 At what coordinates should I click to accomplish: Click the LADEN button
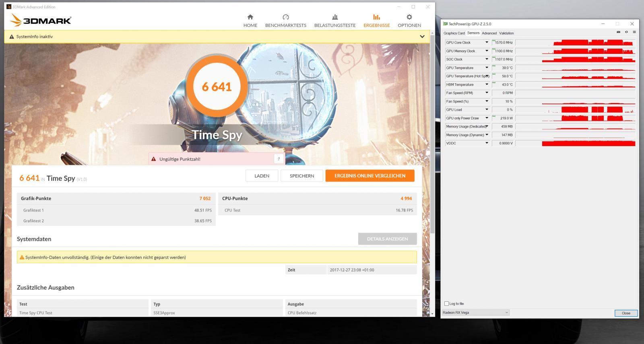(262, 176)
